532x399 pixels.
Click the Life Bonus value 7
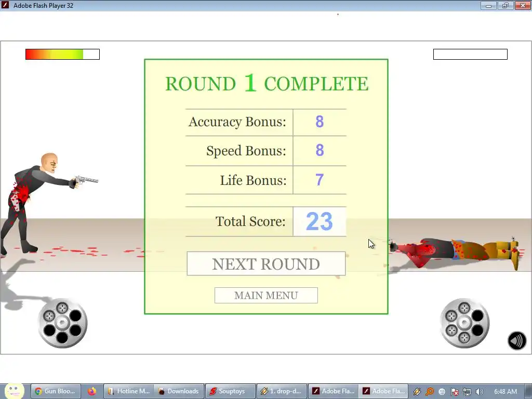[320, 180]
